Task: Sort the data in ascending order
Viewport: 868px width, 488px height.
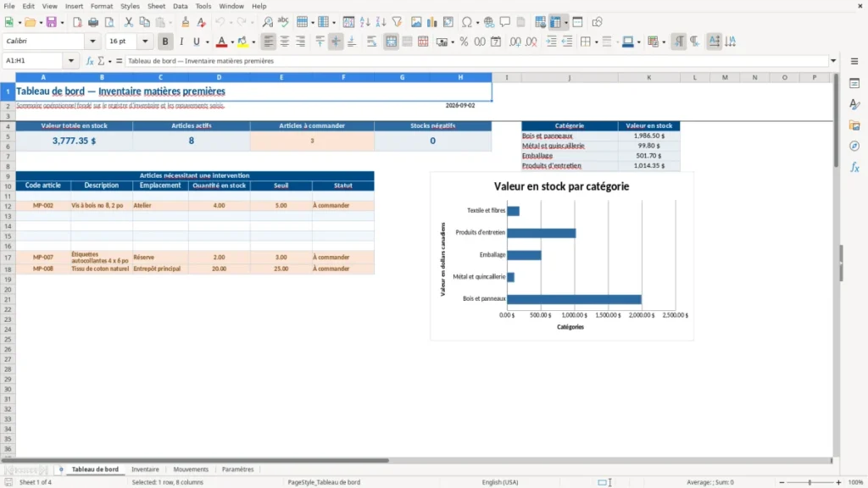Action: click(x=364, y=22)
